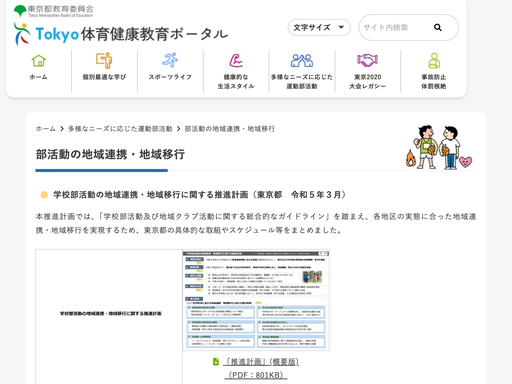Open the スポーツライフ menu item
The image size is (512, 384).
click(x=170, y=77)
